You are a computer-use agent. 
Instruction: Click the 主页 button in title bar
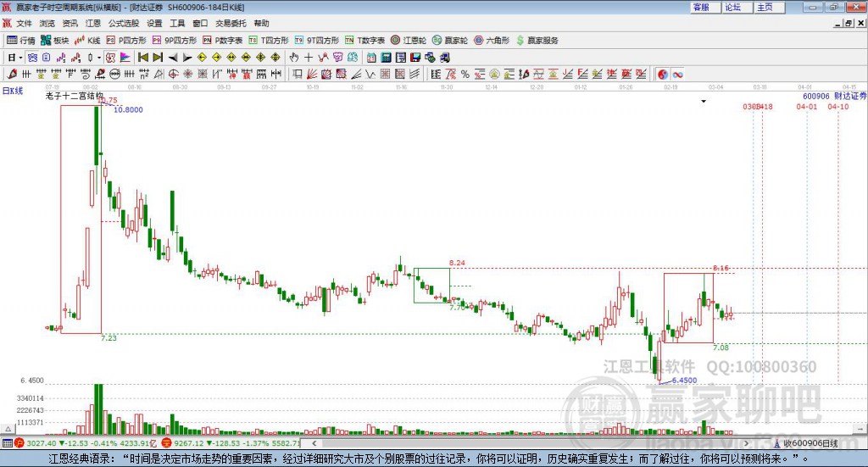click(770, 7)
